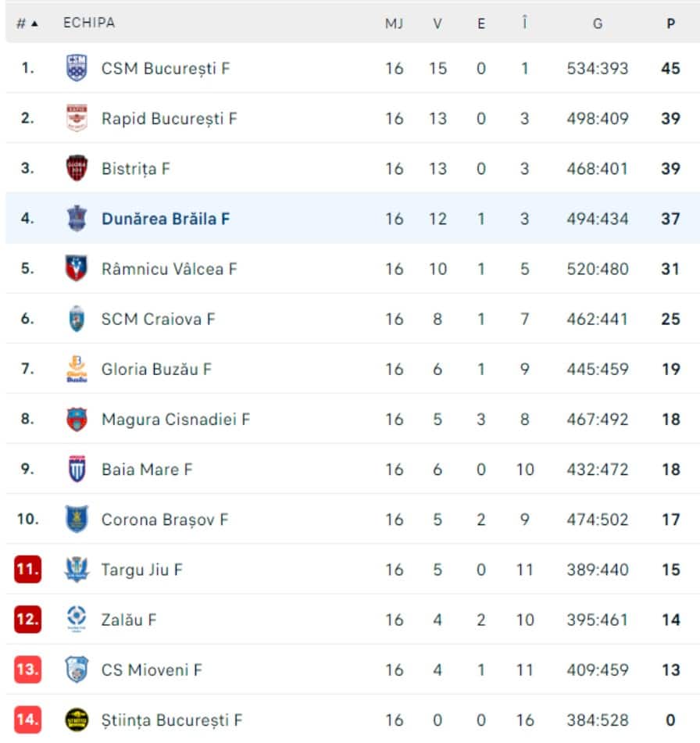Open the Magura Cisnadiei F team page
The width and height of the screenshot is (700, 743).
[175, 419]
